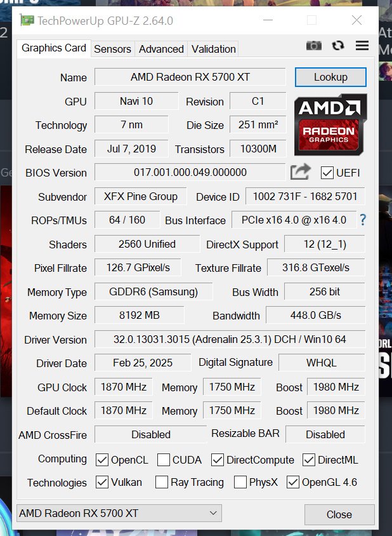Click the AMD Radeon Graphics logo
This screenshot has width=392, height=536.
[x=330, y=124]
